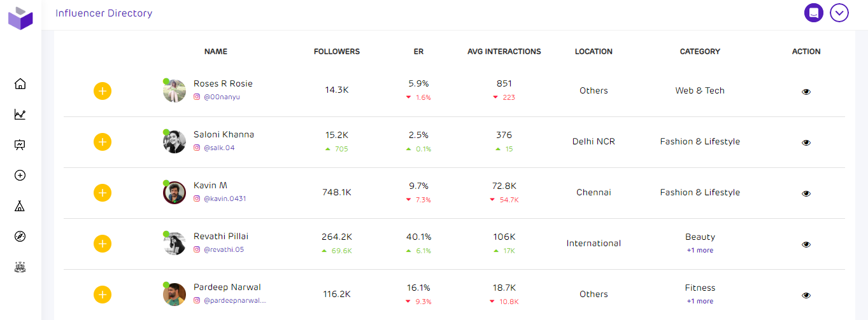Expand the circled chevron dropdown in header

(839, 12)
